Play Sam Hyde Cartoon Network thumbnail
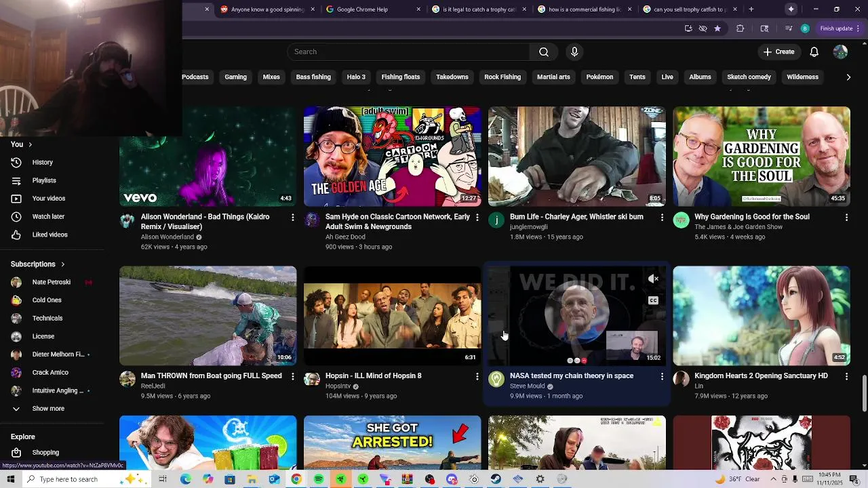 tap(393, 157)
